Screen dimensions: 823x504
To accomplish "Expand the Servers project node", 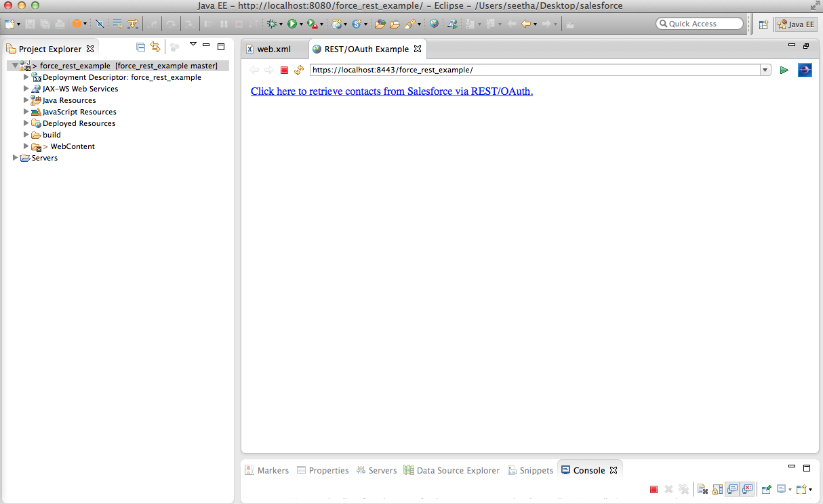I will pyautogui.click(x=16, y=158).
